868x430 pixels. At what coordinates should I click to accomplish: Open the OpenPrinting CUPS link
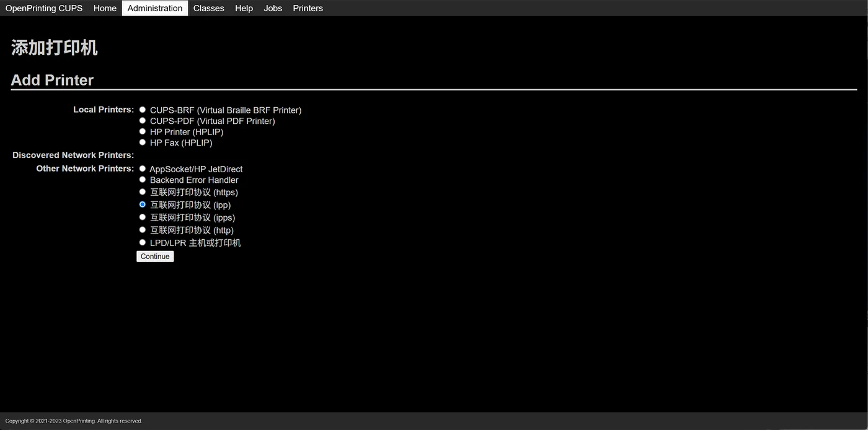click(44, 8)
